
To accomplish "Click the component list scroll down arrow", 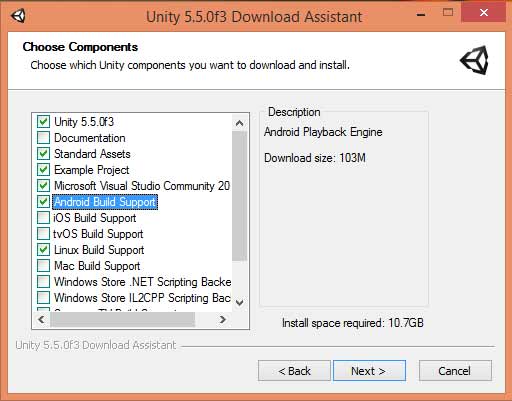I will pos(239,303).
